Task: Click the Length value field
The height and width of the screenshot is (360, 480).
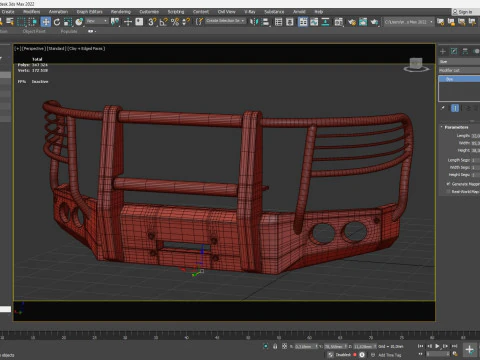Action: (476, 136)
